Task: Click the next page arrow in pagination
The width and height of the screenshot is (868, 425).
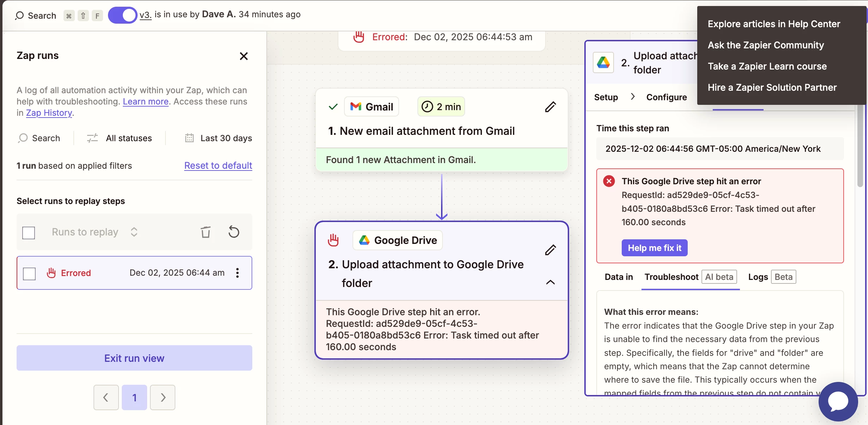Action: pyautogui.click(x=163, y=397)
